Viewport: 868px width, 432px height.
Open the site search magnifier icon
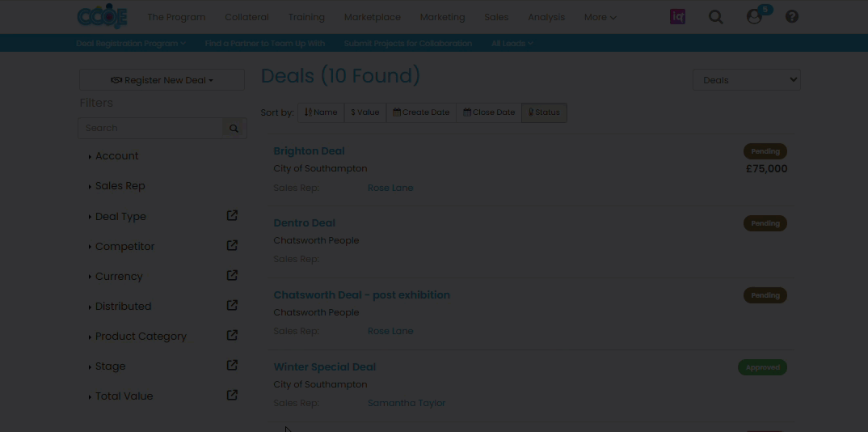click(x=716, y=17)
